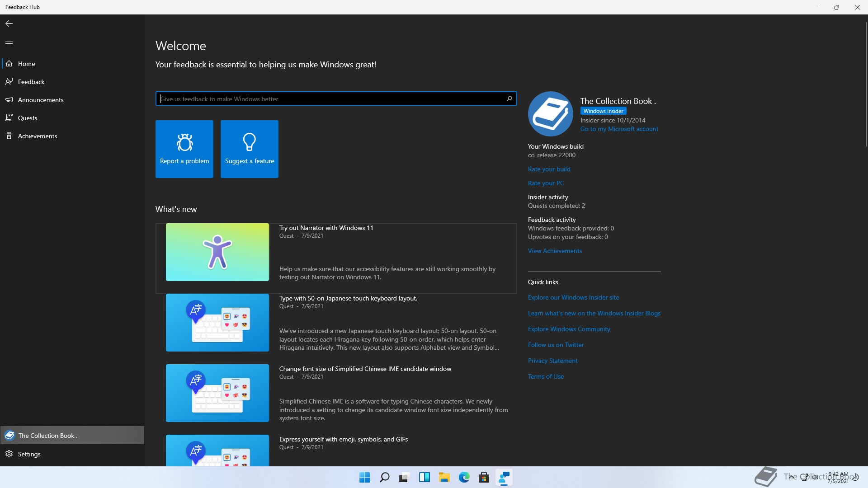This screenshot has height=488, width=868.
Task: Open Explore Windows Community link
Action: [x=569, y=329]
